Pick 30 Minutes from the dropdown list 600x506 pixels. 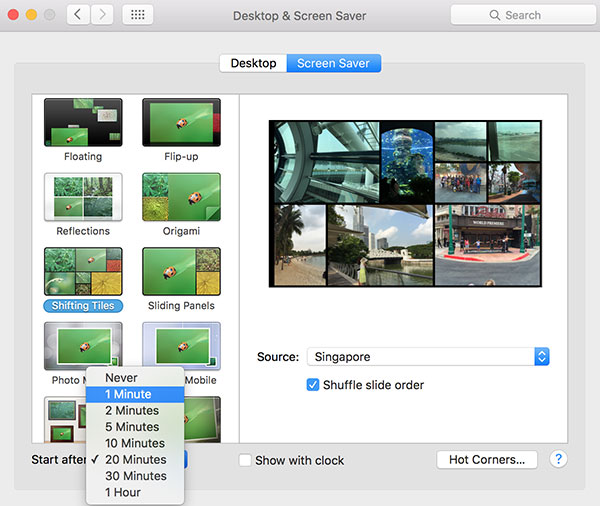click(134, 476)
